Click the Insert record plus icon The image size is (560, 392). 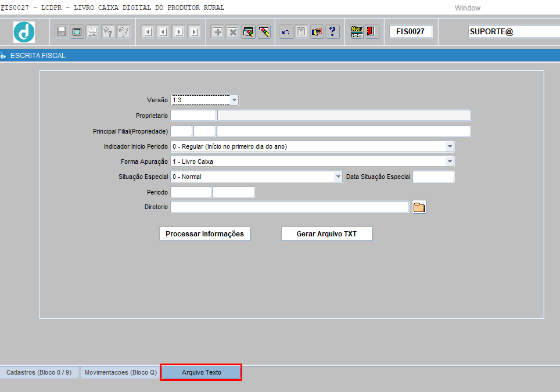point(217,32)
